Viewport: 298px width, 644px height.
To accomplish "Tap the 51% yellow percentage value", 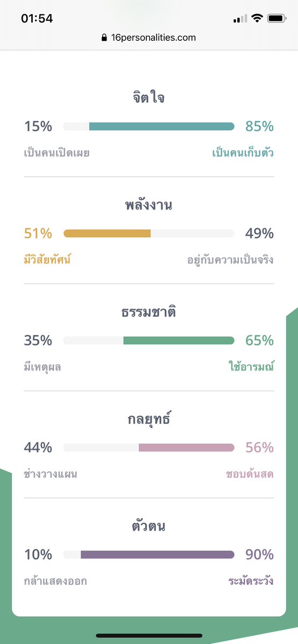I will (38, 234).
